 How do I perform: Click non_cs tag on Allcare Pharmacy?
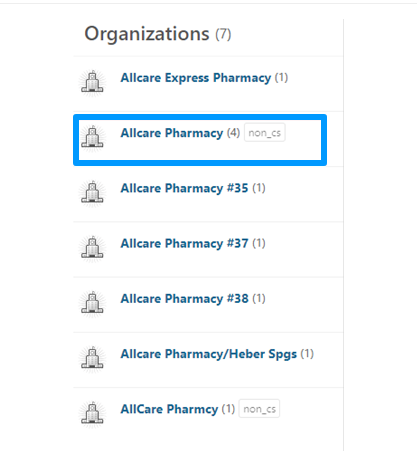[265, 133]
